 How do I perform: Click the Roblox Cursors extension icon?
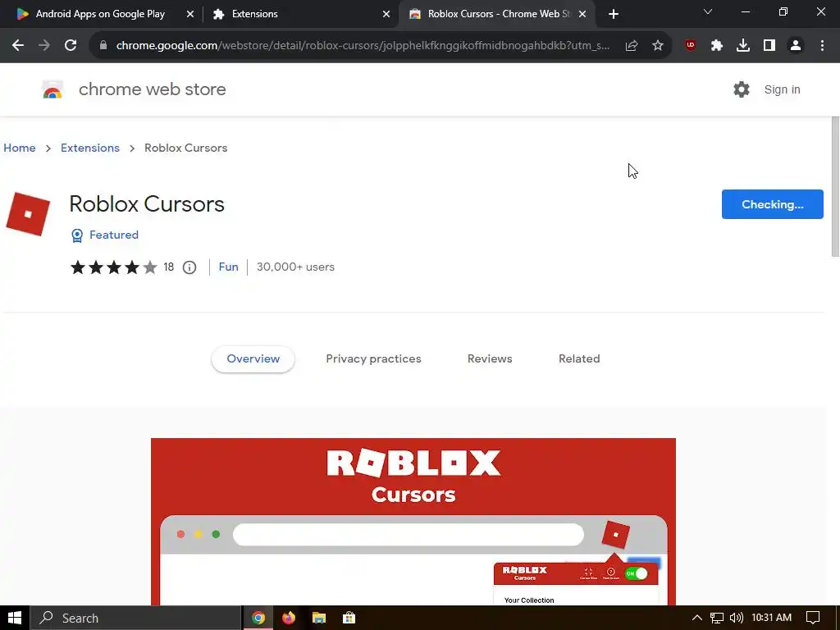(x=28, y=214)
